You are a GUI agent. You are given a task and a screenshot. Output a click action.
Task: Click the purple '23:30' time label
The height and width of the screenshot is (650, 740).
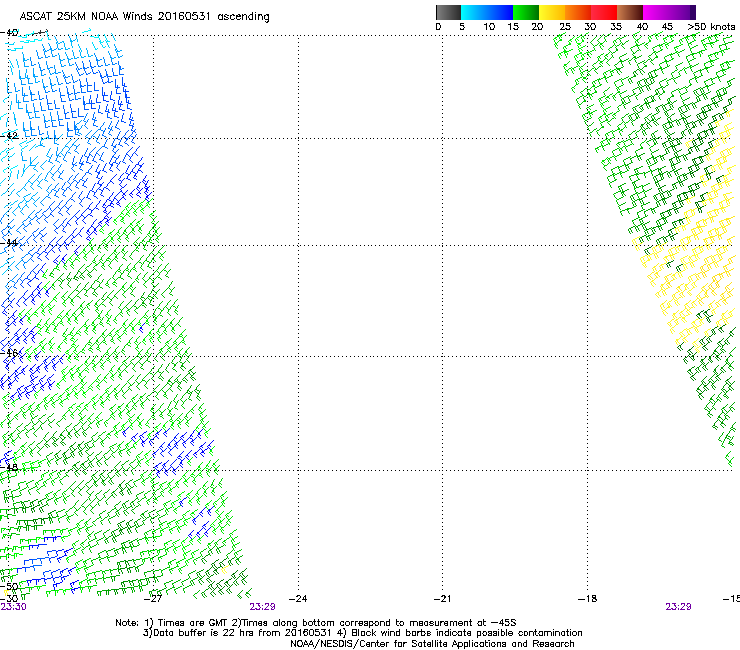click(x=13, y=607)
